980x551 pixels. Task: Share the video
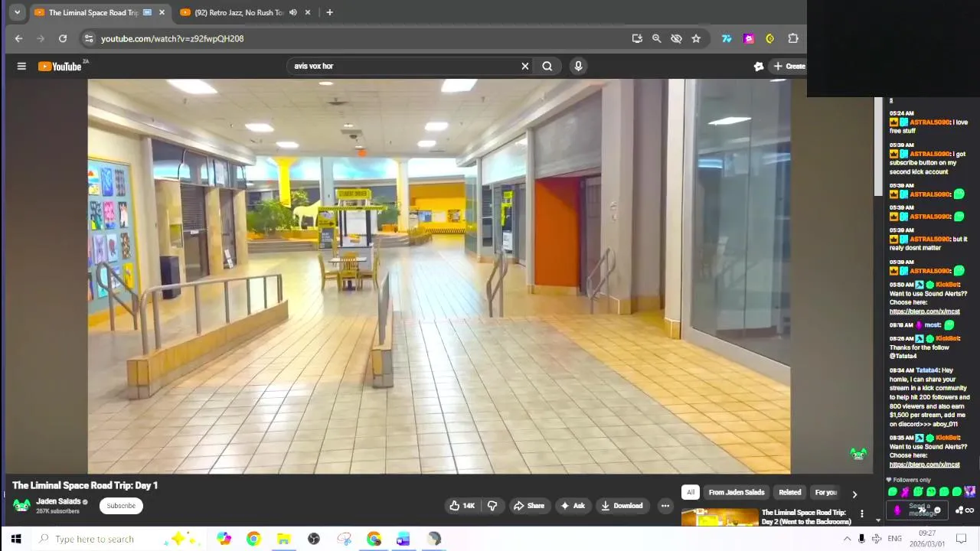coord(528,506)
